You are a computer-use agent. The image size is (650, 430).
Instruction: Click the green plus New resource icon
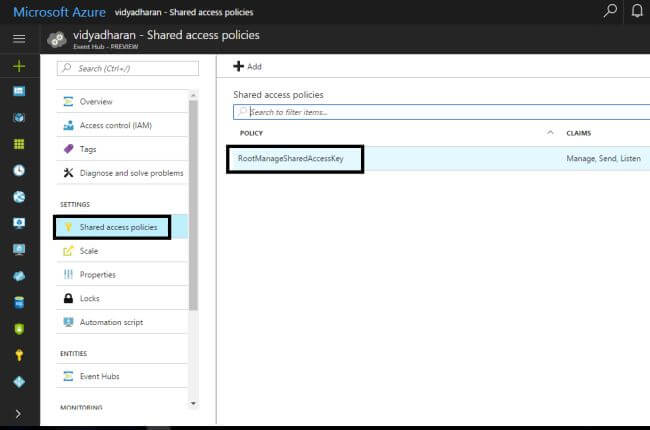tap(19, 66)
